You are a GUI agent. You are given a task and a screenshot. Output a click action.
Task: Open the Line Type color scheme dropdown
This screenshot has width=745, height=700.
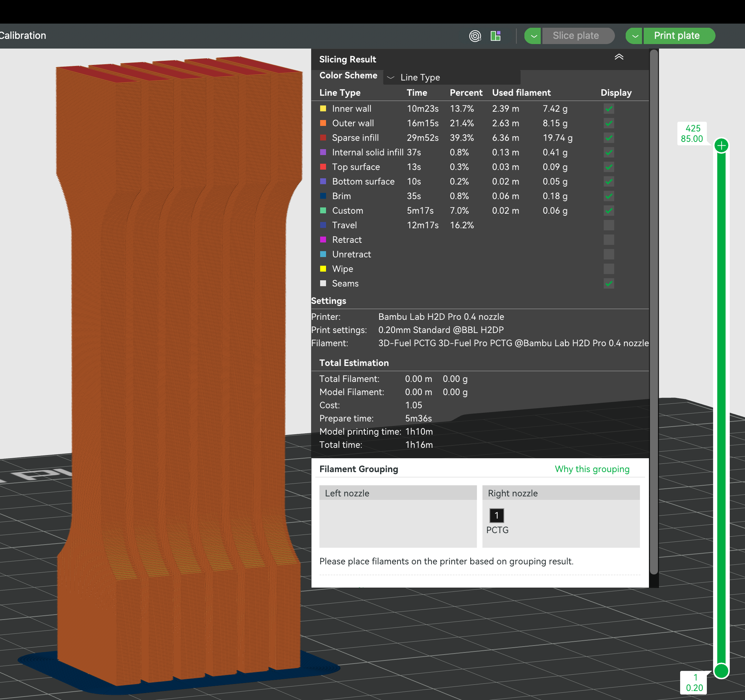pos(391,77)
